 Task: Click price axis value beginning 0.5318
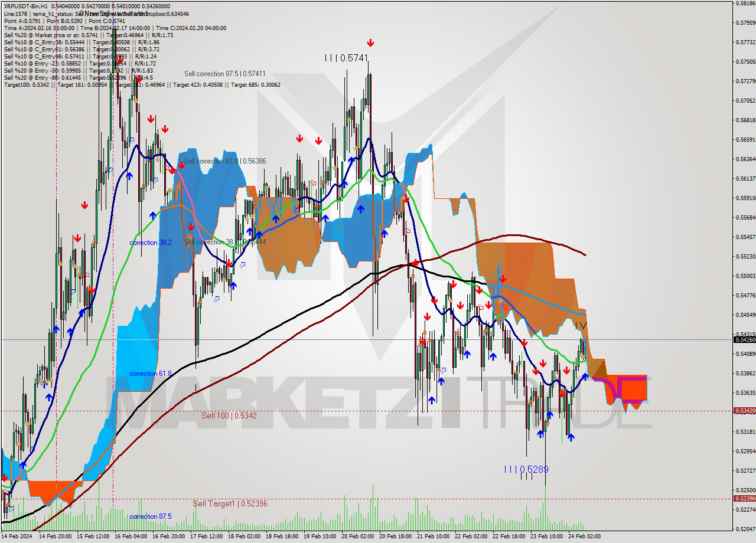[745, 431]
